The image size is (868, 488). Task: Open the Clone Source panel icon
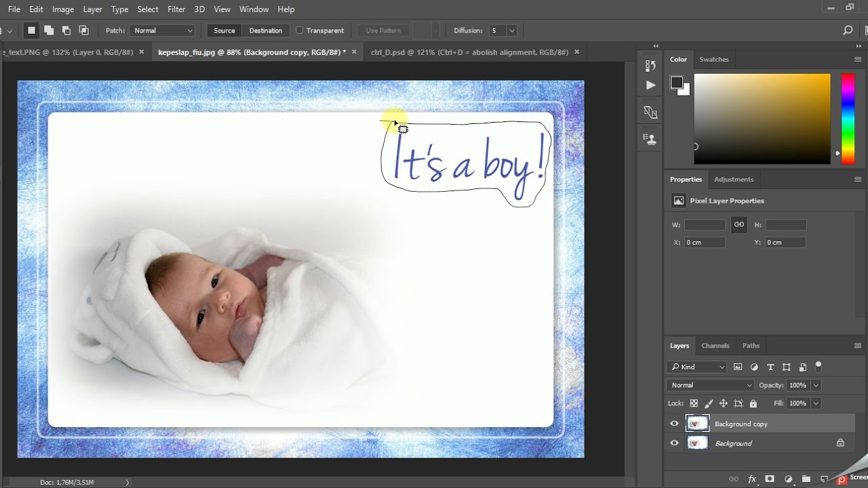651,140
